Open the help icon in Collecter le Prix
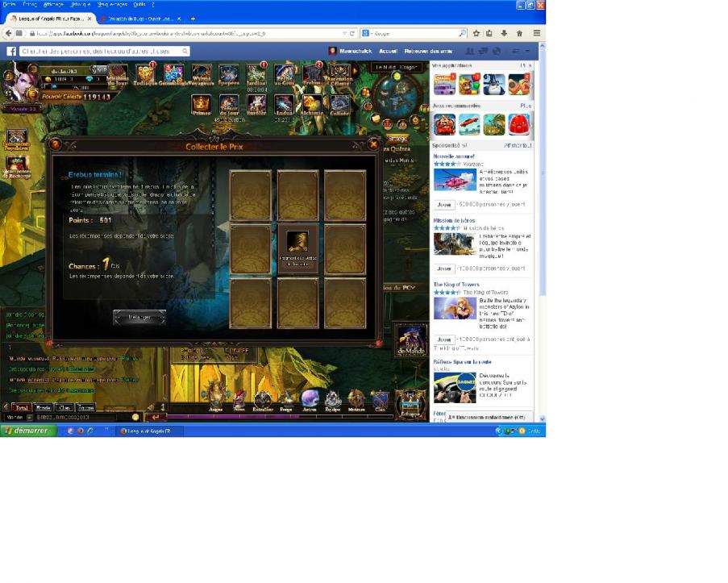728x583 pixels. [x=56, y=145]
